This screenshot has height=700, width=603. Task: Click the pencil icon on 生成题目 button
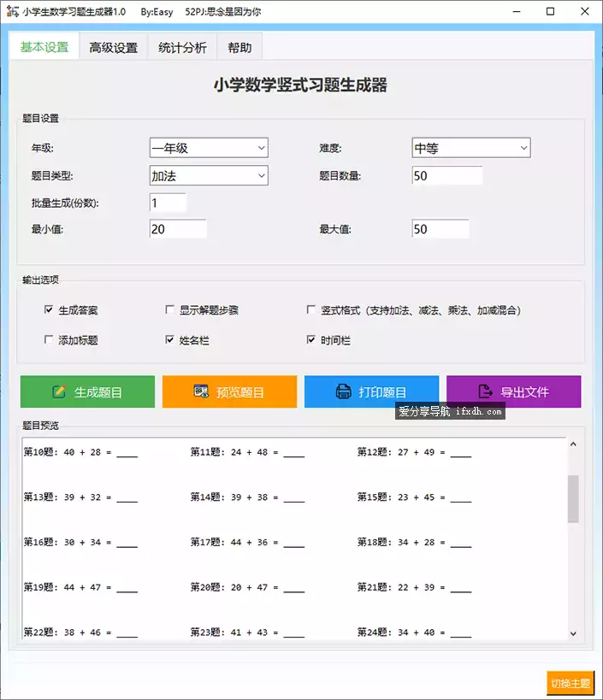click(59, 391)
